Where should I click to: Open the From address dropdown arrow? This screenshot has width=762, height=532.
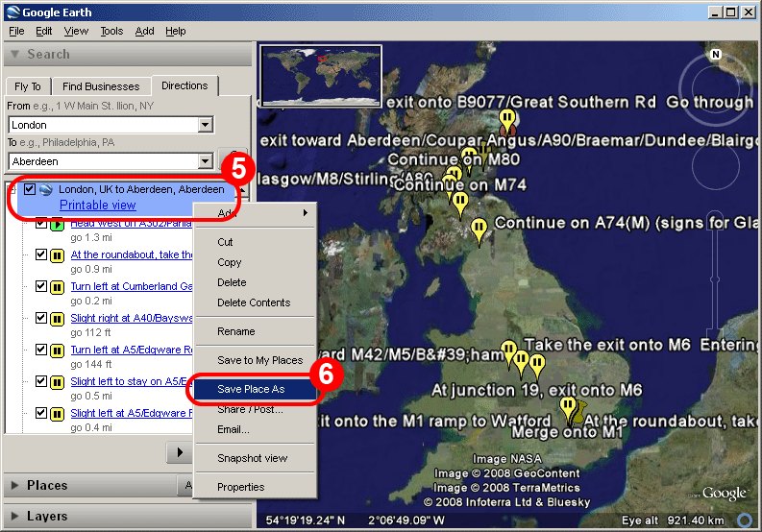(206, 125)
